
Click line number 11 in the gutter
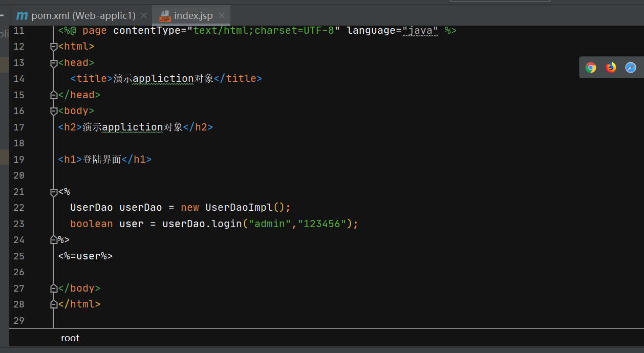pyautogui.click(x=18, y=31)
